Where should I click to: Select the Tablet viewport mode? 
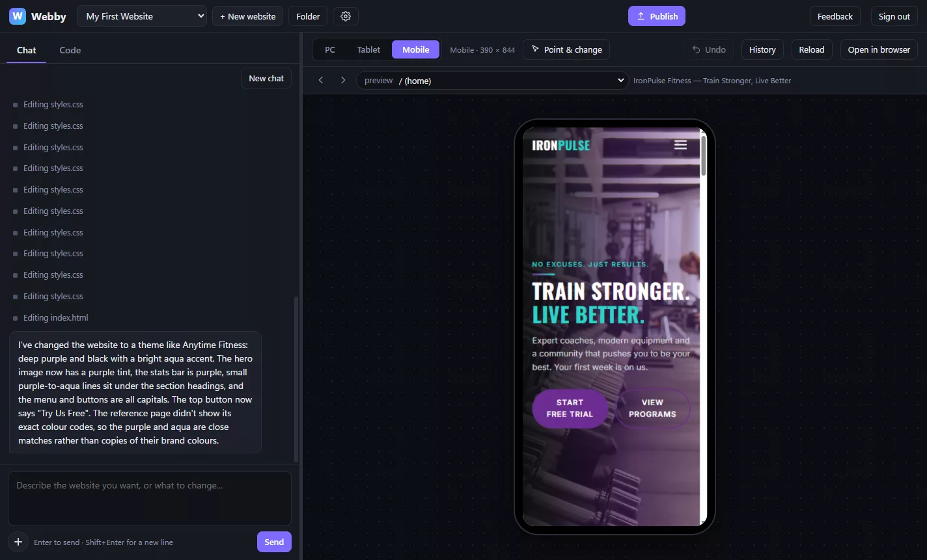[368, 49]
